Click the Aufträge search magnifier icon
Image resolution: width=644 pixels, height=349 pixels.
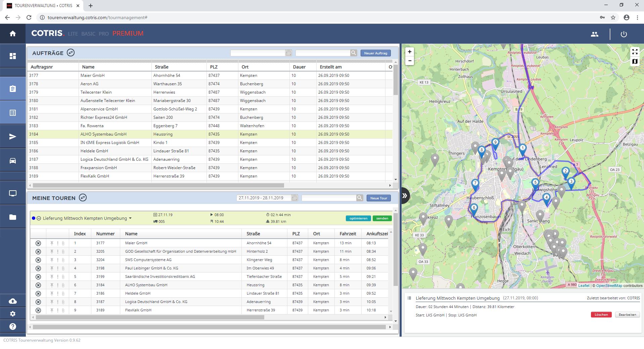(354, 53)
